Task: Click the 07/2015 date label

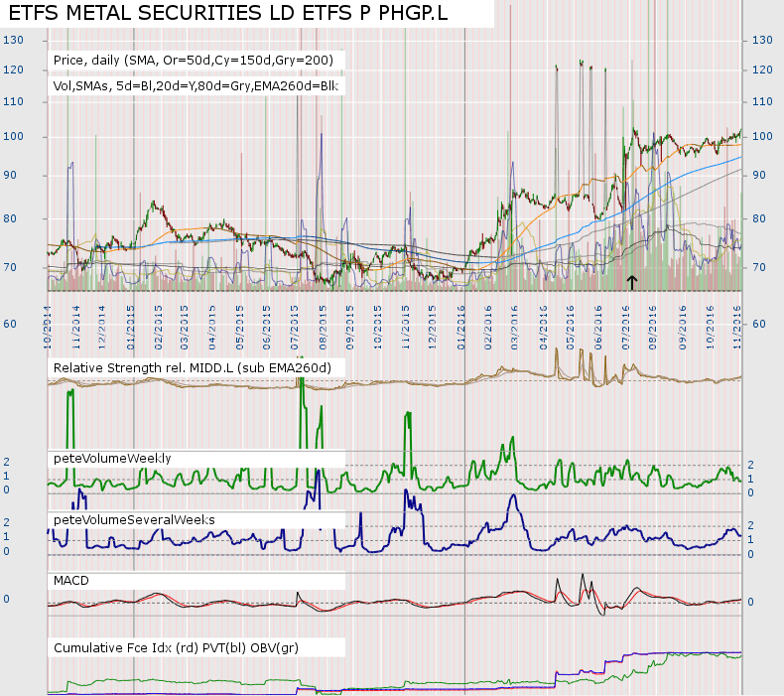Action: 295,328
